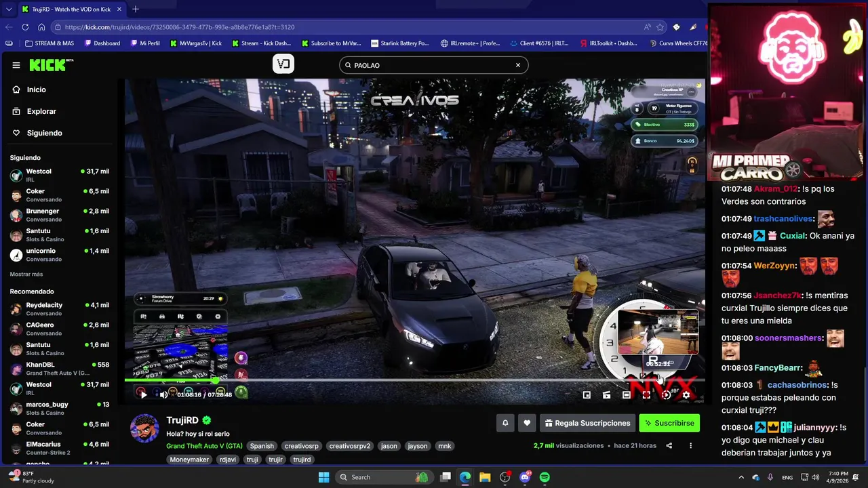
Task: Toggle picture-in-picture mini player
Action: click(x=587, y=395)
